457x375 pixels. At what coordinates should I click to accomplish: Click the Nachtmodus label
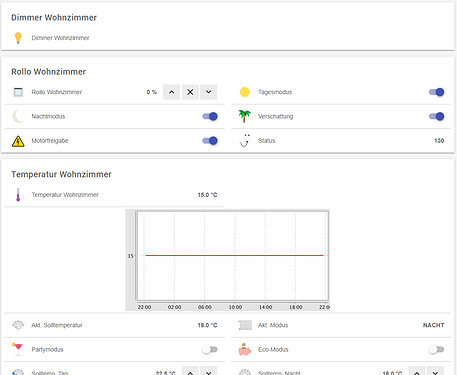point(48,116)
